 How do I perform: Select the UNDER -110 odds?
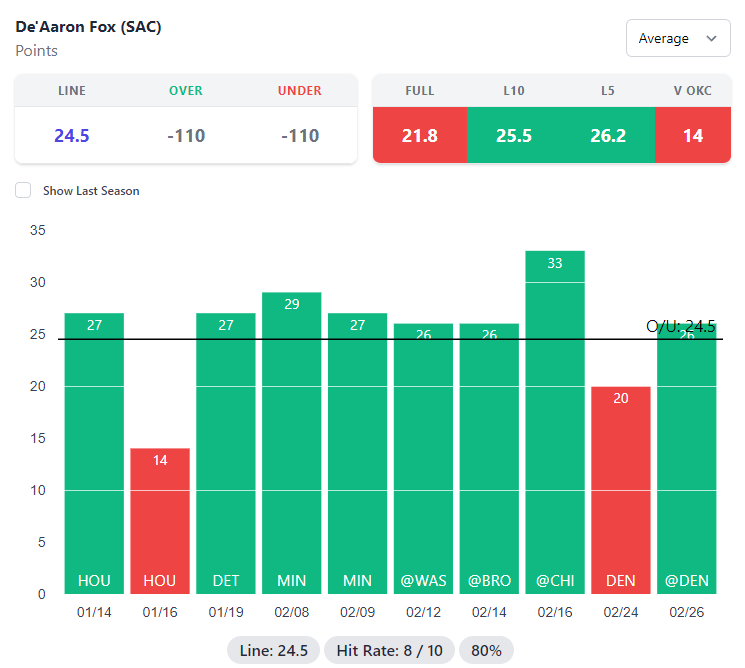pos(300,135)
